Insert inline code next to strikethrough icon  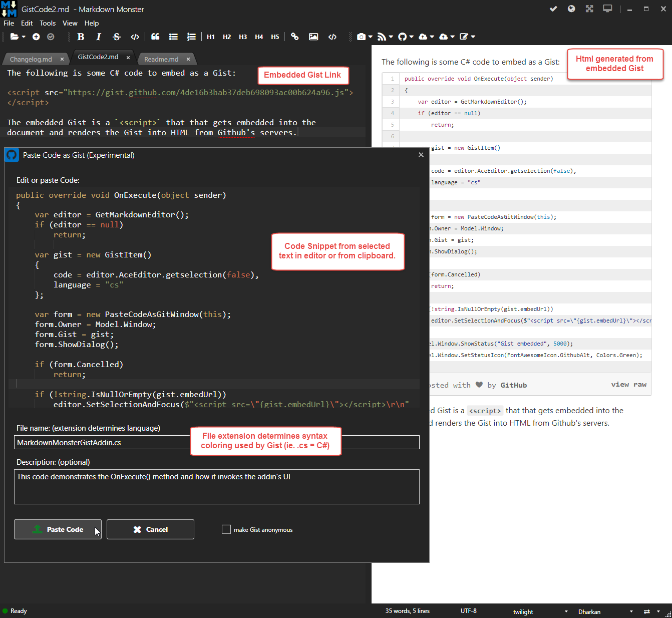coord(135,37)
